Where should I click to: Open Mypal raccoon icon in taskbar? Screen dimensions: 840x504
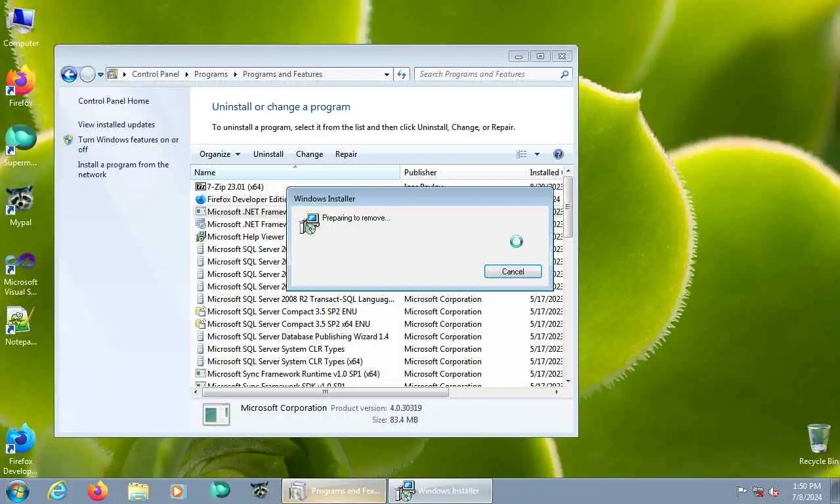[260, 491]
